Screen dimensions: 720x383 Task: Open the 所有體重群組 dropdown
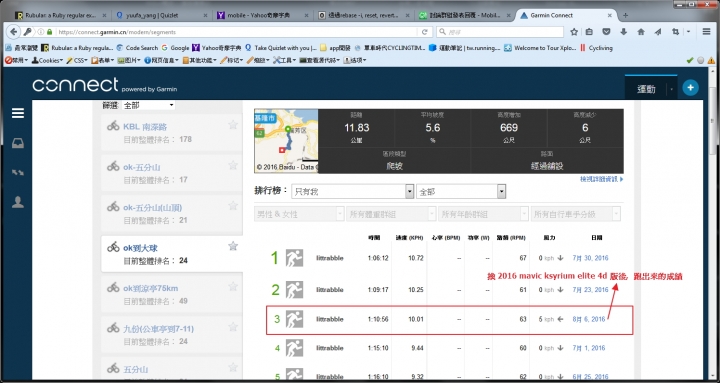coord(391,214)
